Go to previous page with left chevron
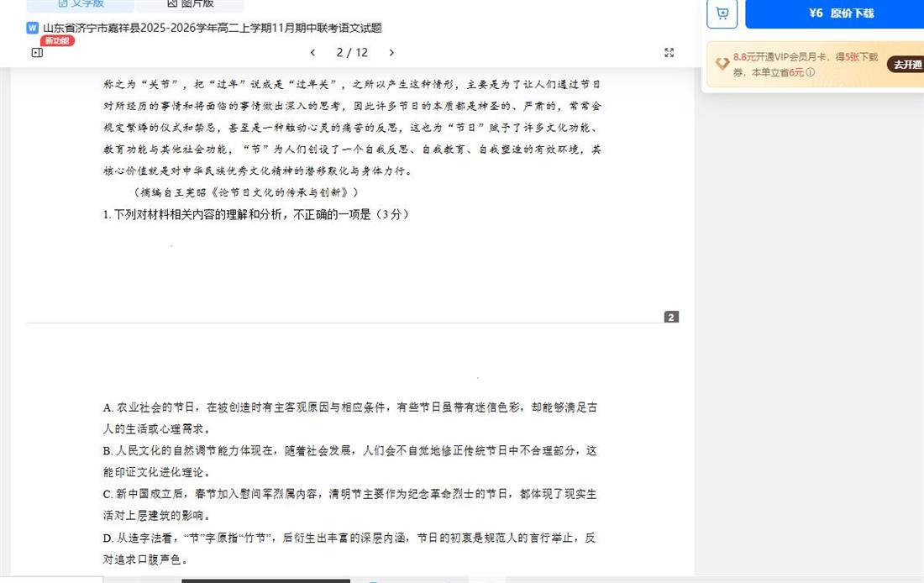The height and width of the screenshot is (583, 924). [x=312, y=53]
